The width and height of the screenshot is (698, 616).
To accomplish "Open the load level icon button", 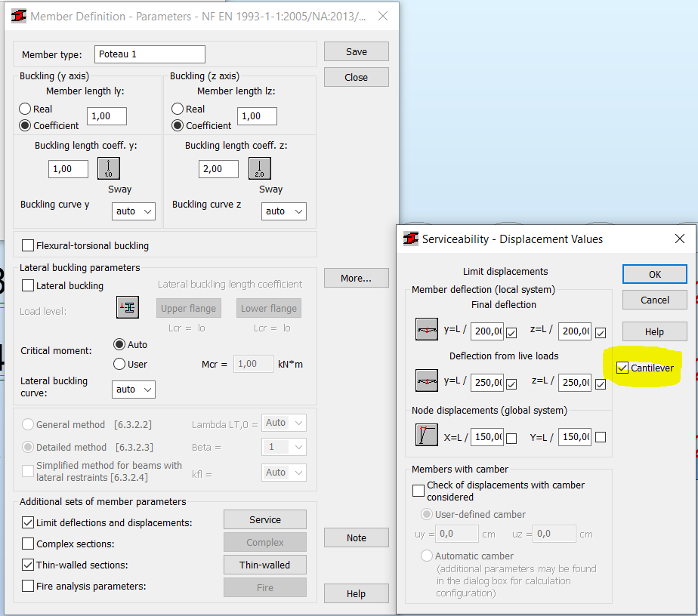I will [x=128, y=307].
